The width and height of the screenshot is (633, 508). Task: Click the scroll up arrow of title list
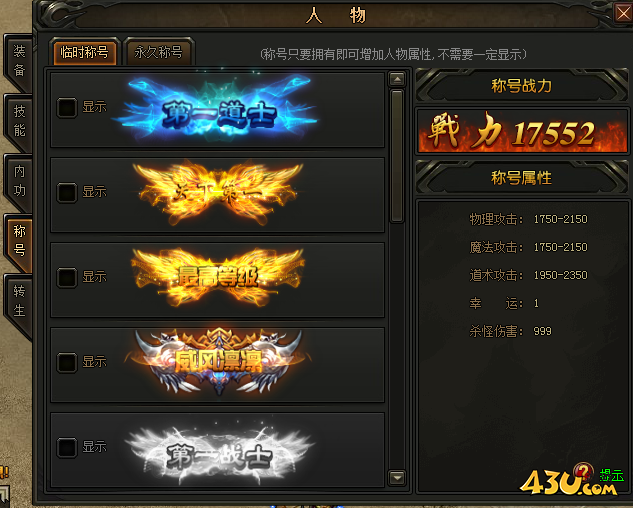click(x=397, y=79)
